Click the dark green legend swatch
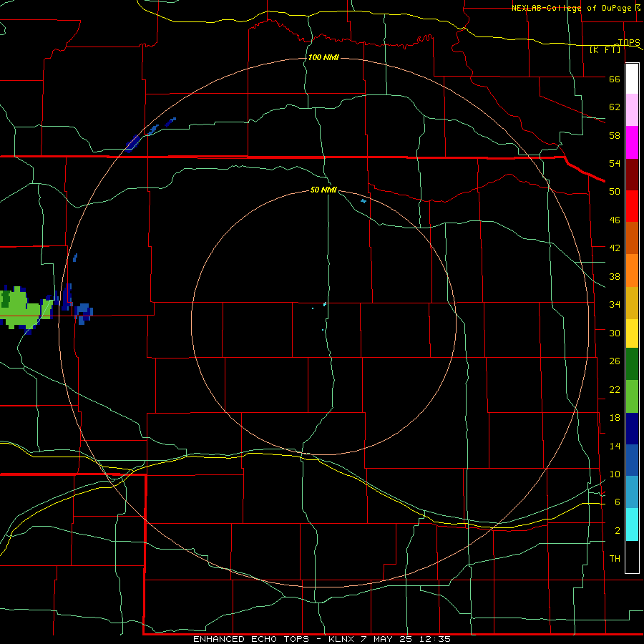 click(632, 364)
